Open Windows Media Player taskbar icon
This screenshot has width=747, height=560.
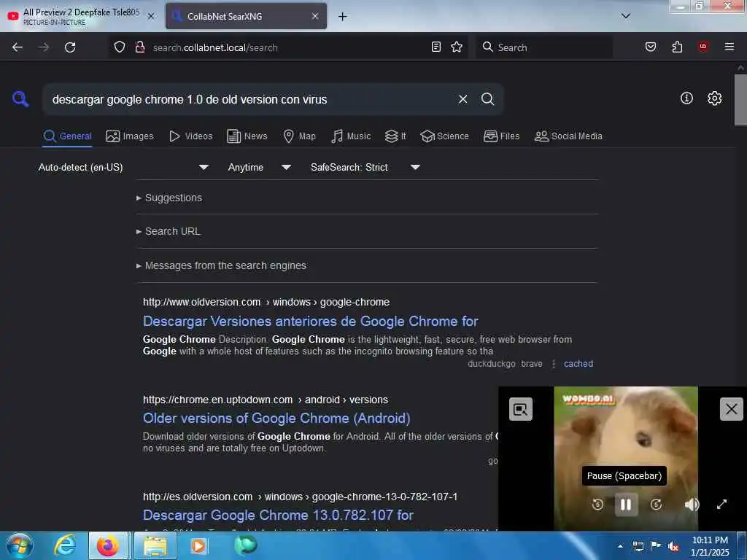pos(198,545)
